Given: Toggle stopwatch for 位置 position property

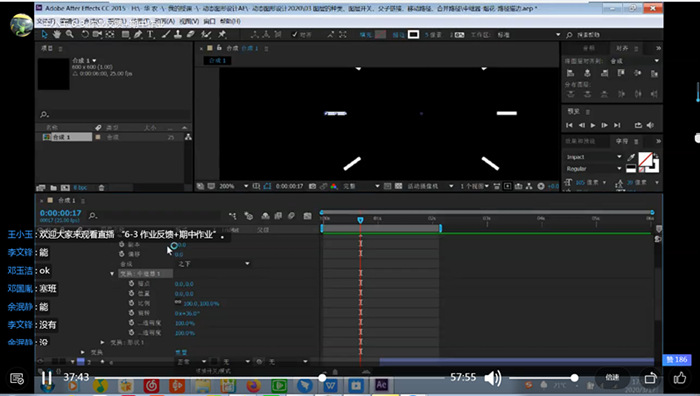Looking at the screenshot, I should point(131,293).
